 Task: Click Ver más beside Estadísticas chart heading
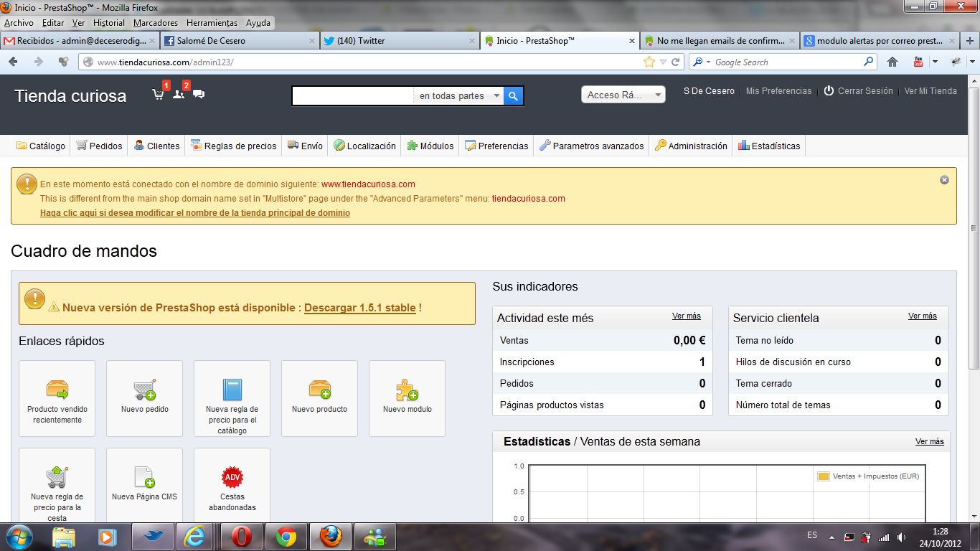(x=930, y=441)
